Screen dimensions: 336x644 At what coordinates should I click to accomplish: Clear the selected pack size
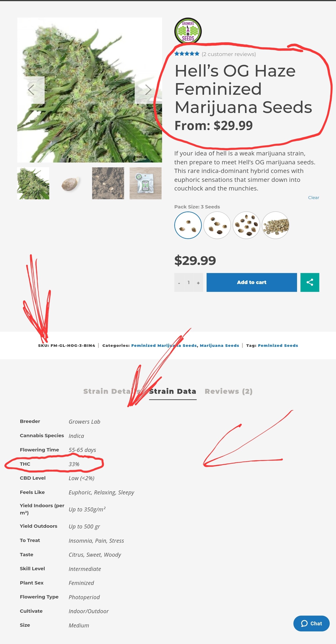(x=314, y=197)
